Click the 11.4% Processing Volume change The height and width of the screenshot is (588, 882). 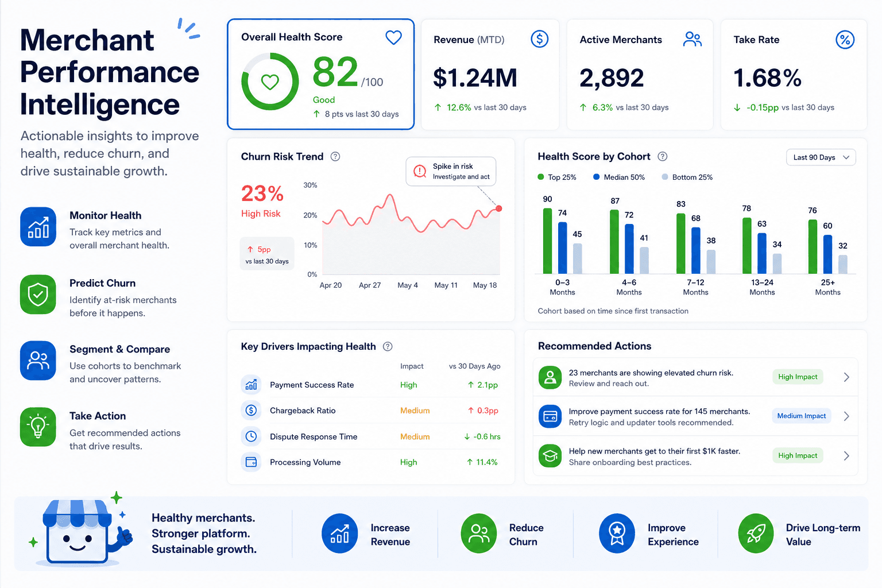[x=482, y=462]
